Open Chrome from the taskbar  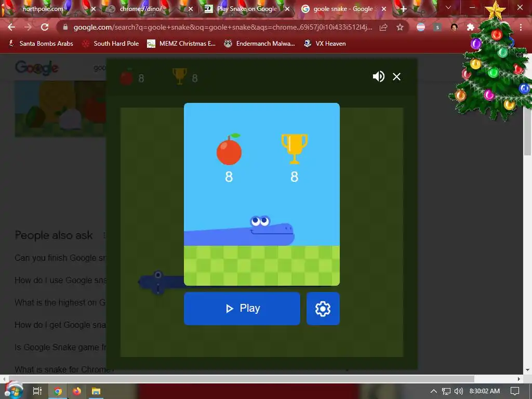click(58, 391)
